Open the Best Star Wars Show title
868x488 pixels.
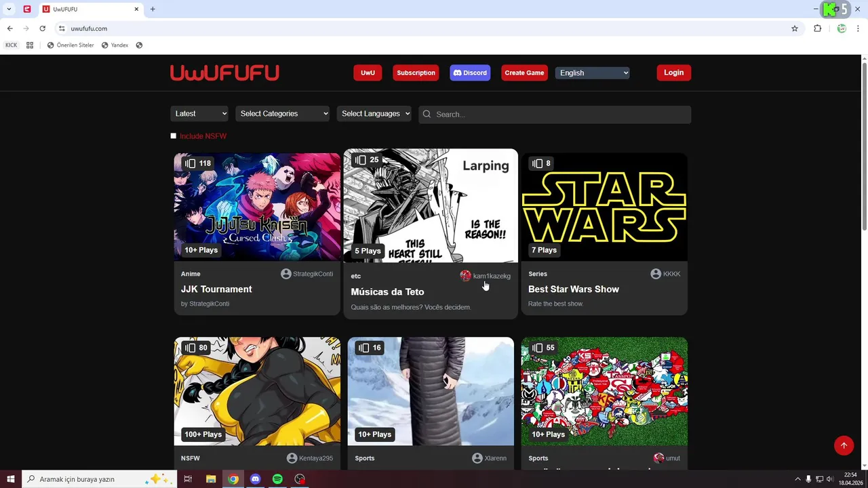574,289
